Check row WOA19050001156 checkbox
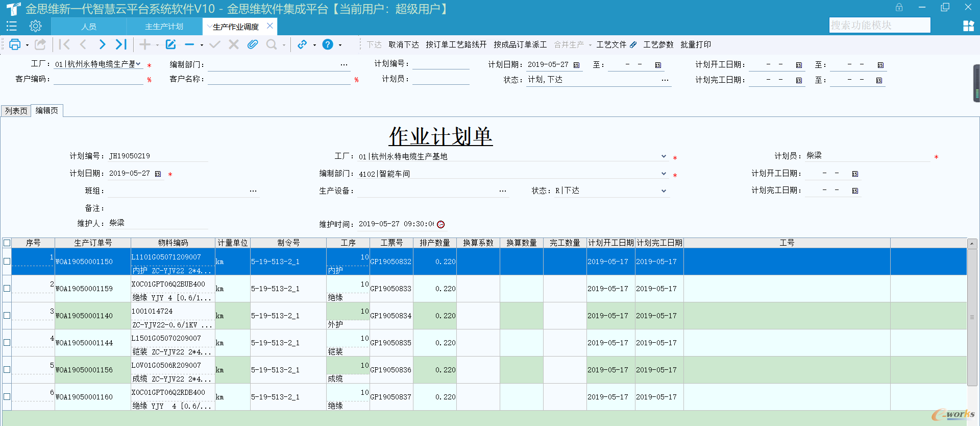 tap(7, 370)
